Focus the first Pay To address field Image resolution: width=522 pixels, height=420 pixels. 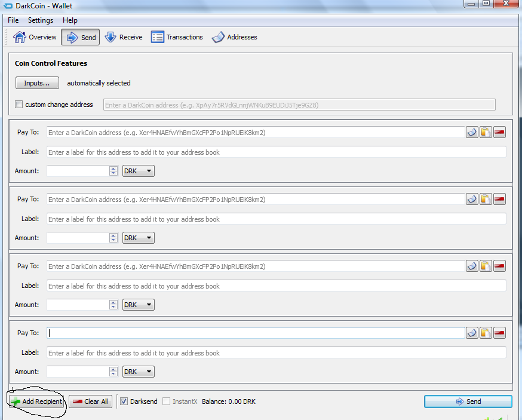pos(256,133)
